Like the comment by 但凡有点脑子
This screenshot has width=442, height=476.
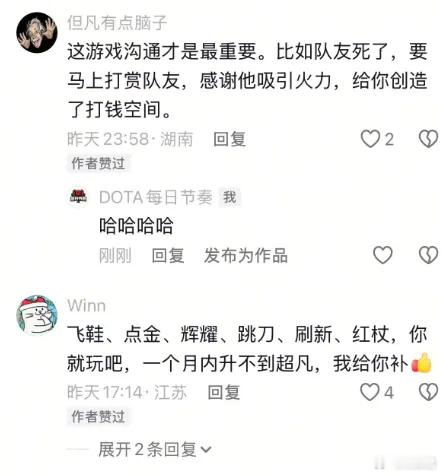[370, 139]
